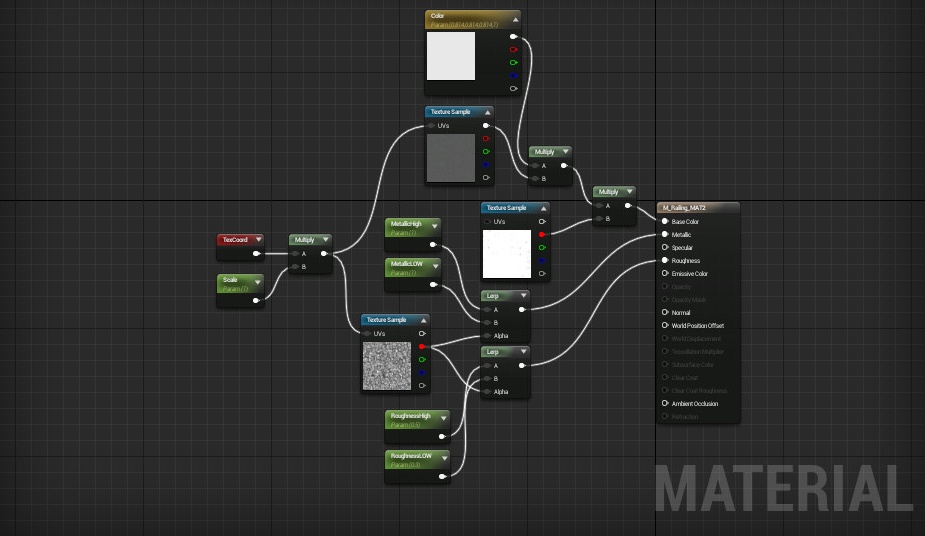The height and width of the screenshot is (536, 925).
Task: Click Base Color input pin on M_Railing_MAT2
Action: (x=665, y=222)
